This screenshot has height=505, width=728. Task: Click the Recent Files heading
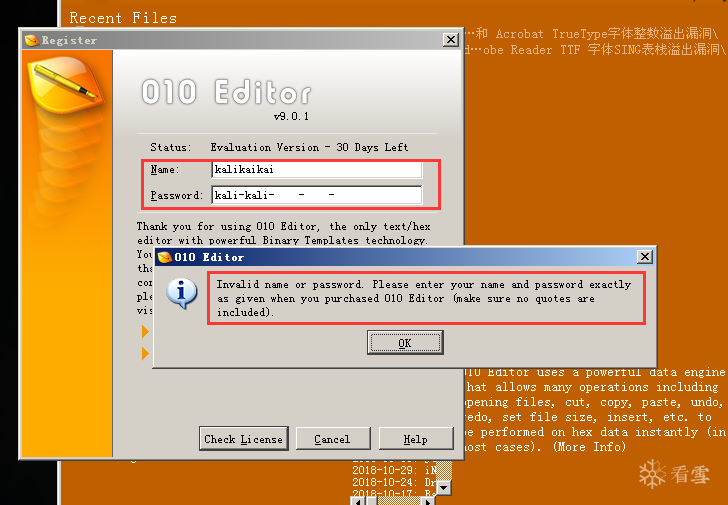[123, 18]
